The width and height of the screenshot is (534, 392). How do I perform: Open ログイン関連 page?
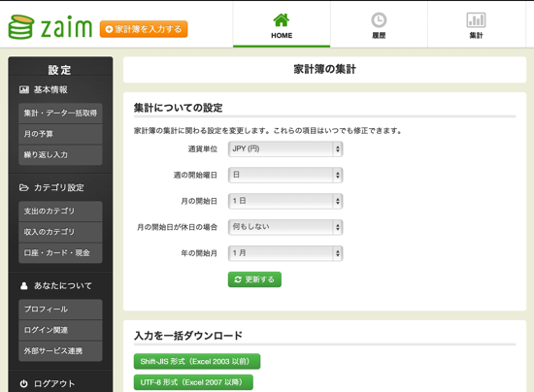pyautogui.click(x=60, y=330)
